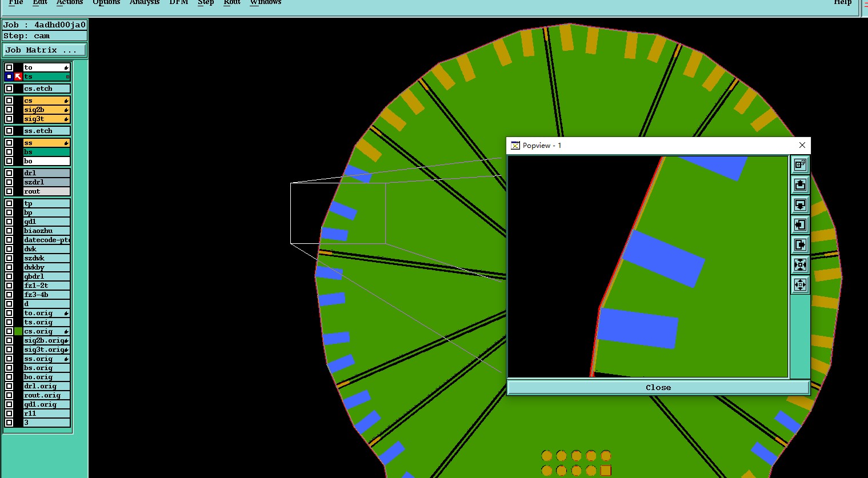Click the small grid icon on ts row
Screen dimensions: 868x478
pyautogui.click(x=67, y=77)
